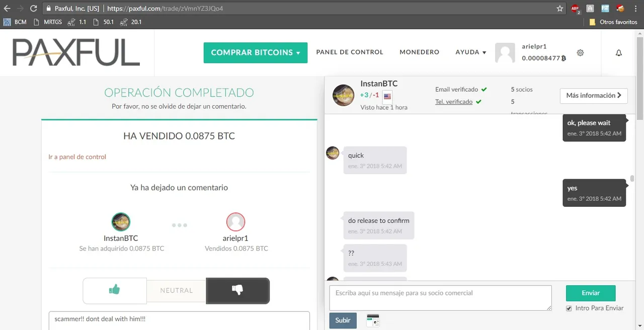Click the chat message input box
Screen dimensions: 644x330
pyautogui.click(x=440, y=298)
